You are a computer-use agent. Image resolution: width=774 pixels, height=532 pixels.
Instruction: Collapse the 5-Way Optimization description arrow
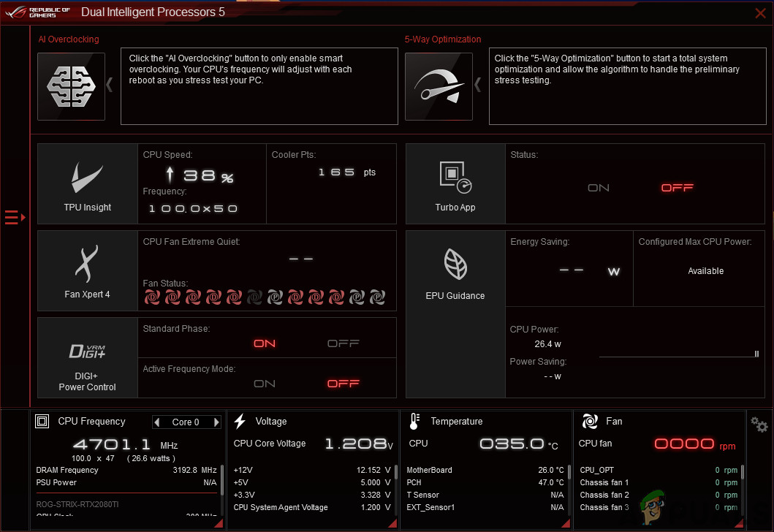click(478, 85)
